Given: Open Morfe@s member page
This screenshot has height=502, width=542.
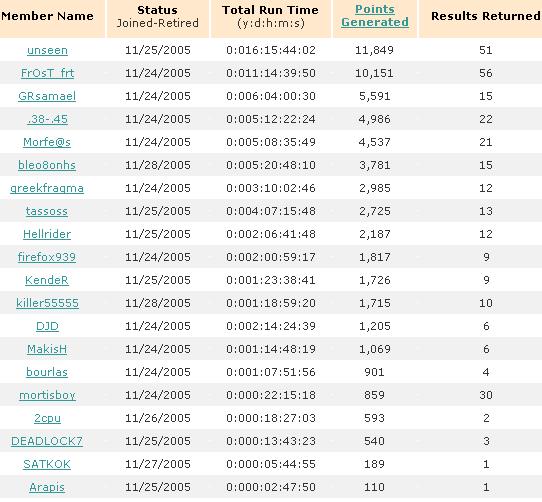Looking at the screenshot, I should (x=47, y=142).
